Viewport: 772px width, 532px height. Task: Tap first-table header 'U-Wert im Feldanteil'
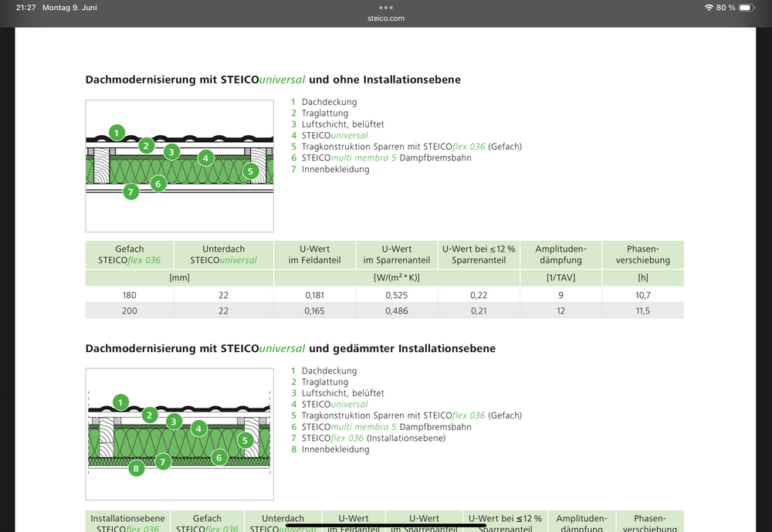(315, 255)
